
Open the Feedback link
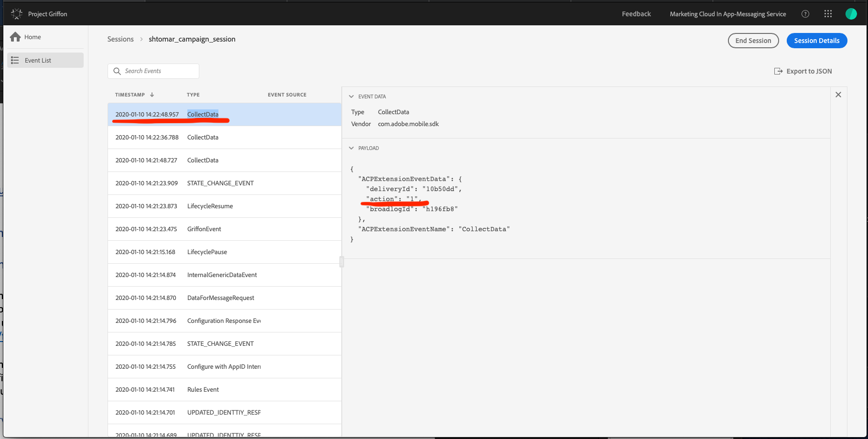click(636, 14)
